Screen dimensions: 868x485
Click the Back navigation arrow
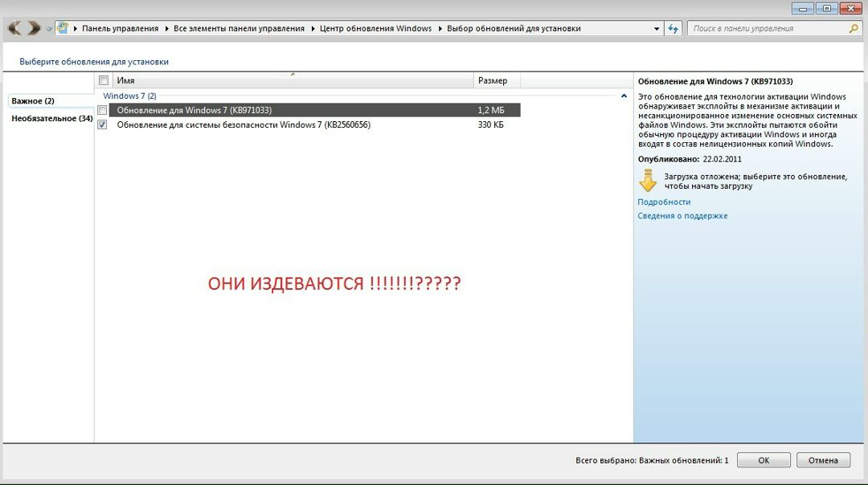[x=14, y=28]
